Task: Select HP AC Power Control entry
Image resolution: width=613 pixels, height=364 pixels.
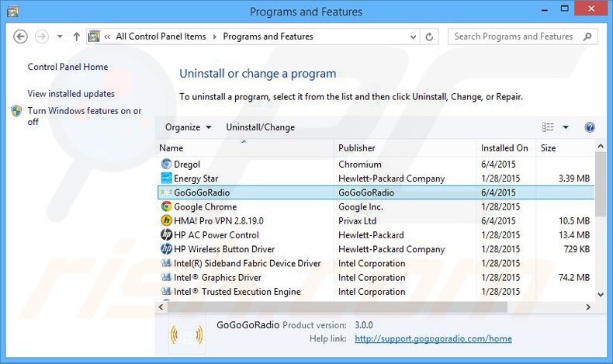Action: [216, 235]
